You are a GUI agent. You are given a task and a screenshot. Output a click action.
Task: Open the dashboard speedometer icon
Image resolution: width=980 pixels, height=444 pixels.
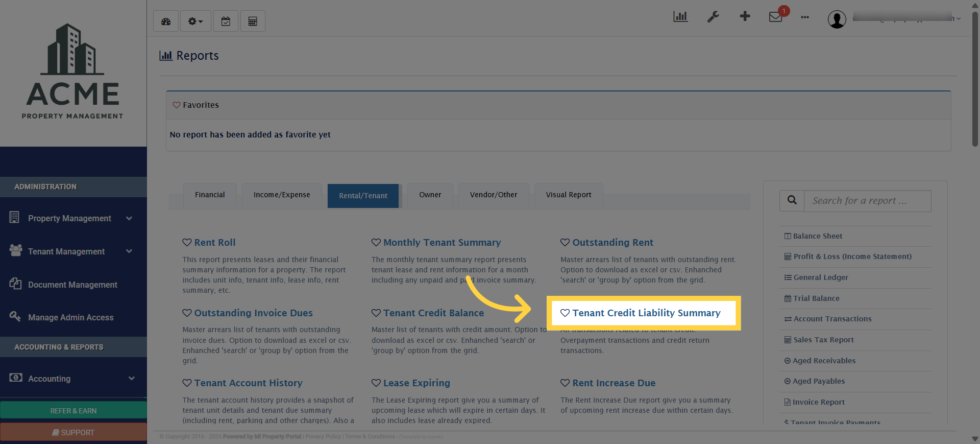tap(166, 21)
